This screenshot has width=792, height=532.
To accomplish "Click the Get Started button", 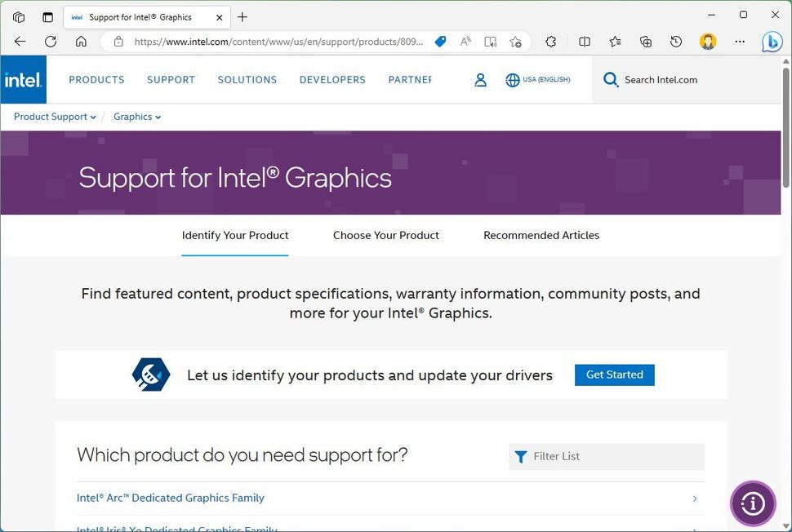I will point(614,375).
